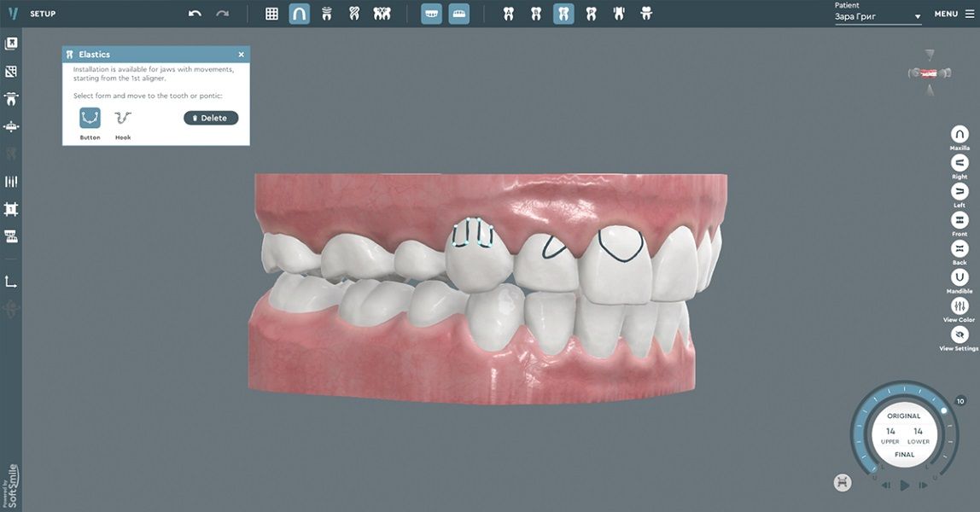
Task: Switch to Front view
Action: click(x=960, y=220)
